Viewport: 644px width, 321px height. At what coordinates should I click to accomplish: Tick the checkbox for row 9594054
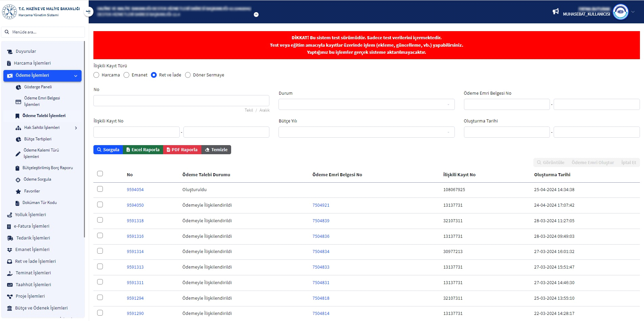point(100,189)
